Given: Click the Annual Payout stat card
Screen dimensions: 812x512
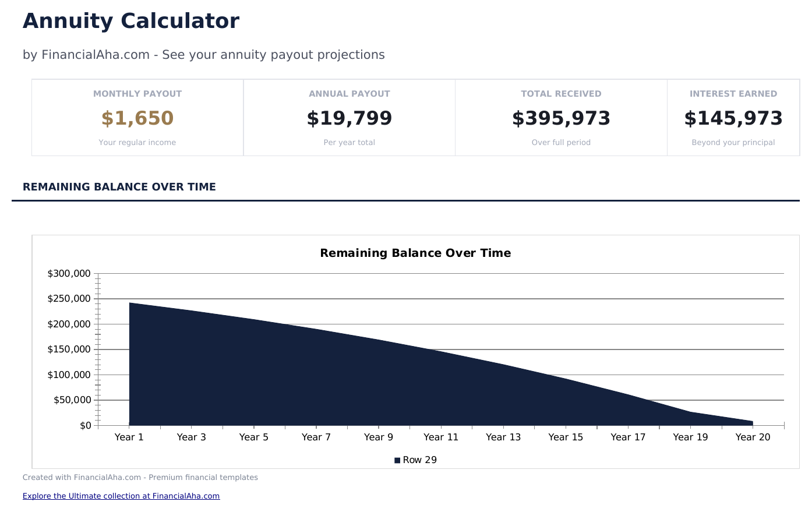Looking at the screenshot, I should pos(349,116).
